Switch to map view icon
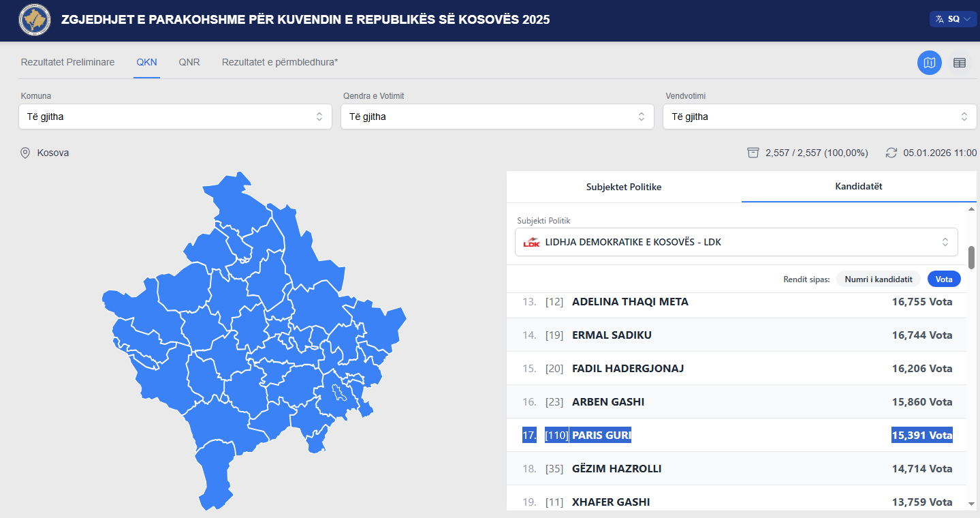The image size is (980, 518). tap(929, 63)
